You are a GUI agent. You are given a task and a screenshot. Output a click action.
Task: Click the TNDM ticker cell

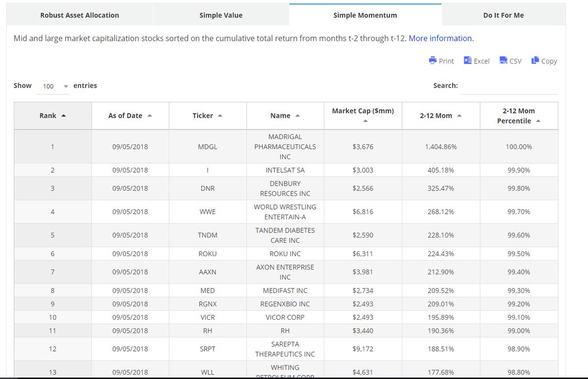tap(208, 235)
